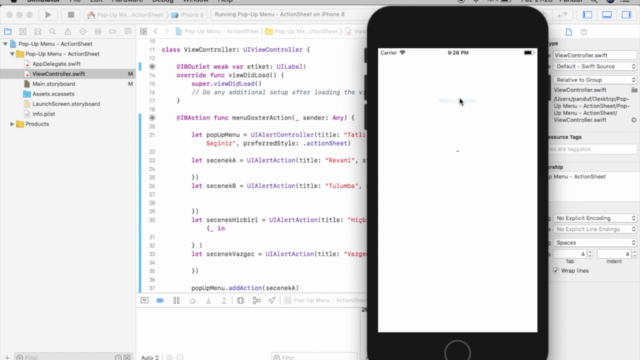
Task: Go back in editor history
Action: pos(156,31)
